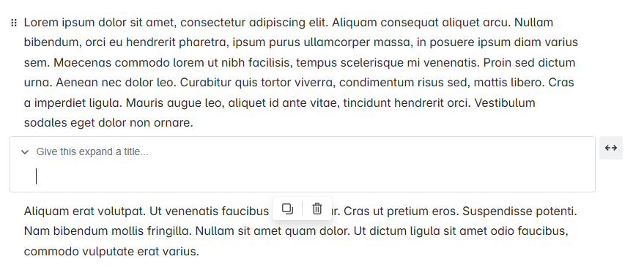Image resolution: width=644 pixels, height=270 pixels.
Task: Toggle the expand width with the arrows button
Action: pyautogui.click(x=611, y=148)
